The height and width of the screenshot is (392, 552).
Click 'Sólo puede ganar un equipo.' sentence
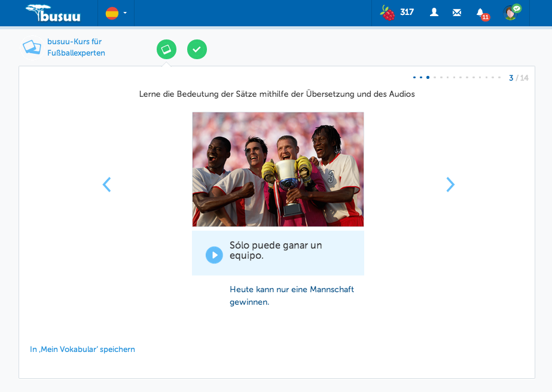276,250
